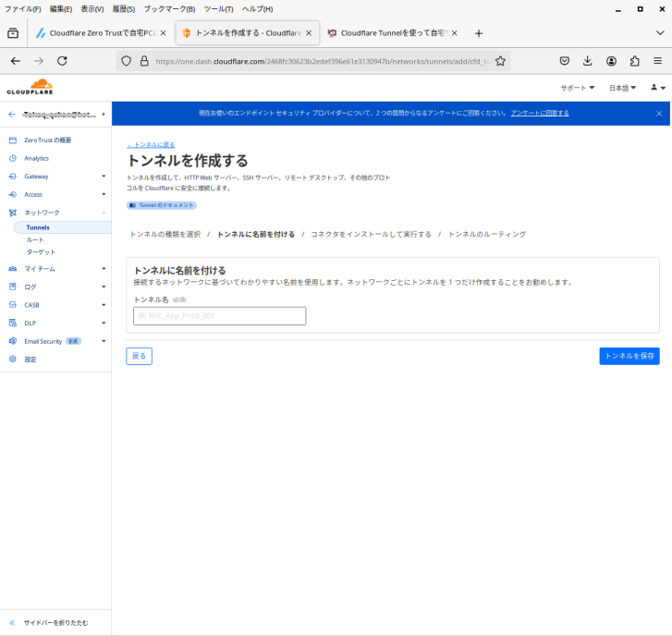Expand the ログ sidebar section
The height and width of the screenshot is (636, 672).
[104, 287]
